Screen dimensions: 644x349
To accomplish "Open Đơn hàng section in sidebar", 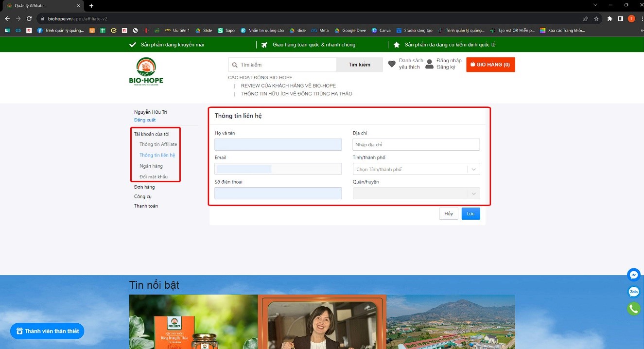I will [144, 187].
